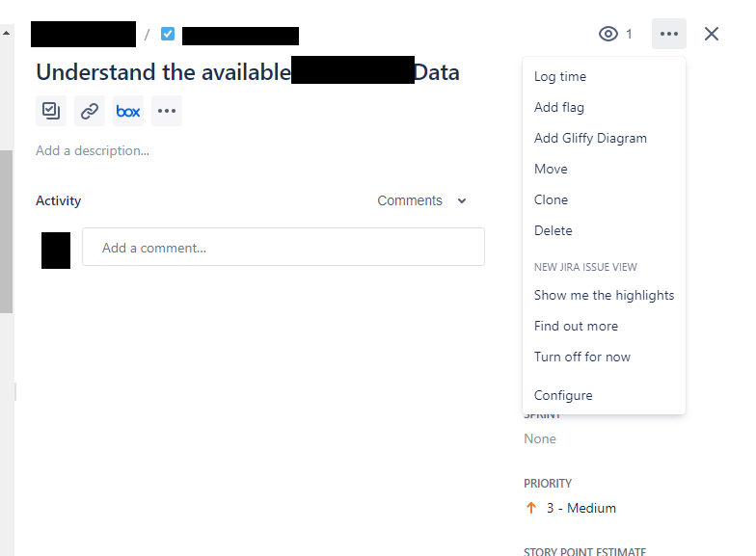The image size is (756, 556).
Task: Expand the Comments activity dropdown
Action: click(x=421, y=200)
